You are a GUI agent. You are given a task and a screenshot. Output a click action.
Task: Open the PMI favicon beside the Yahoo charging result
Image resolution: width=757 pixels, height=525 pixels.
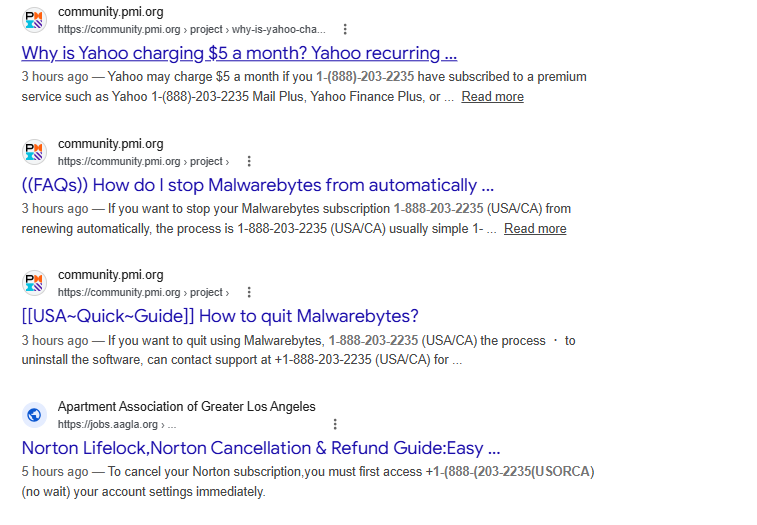(34, 20)
